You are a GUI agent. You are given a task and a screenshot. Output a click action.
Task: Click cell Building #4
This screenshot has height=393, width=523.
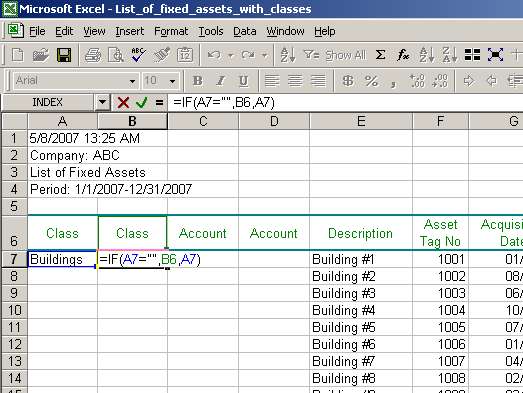361,310
